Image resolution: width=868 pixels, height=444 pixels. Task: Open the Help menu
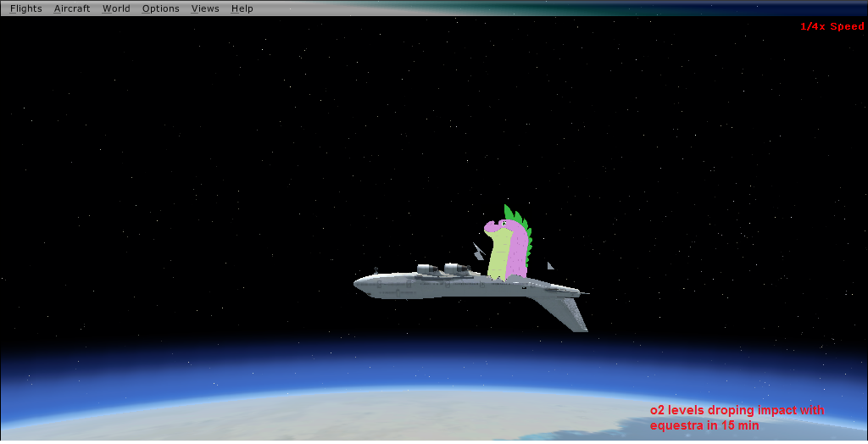pos(242,8)
